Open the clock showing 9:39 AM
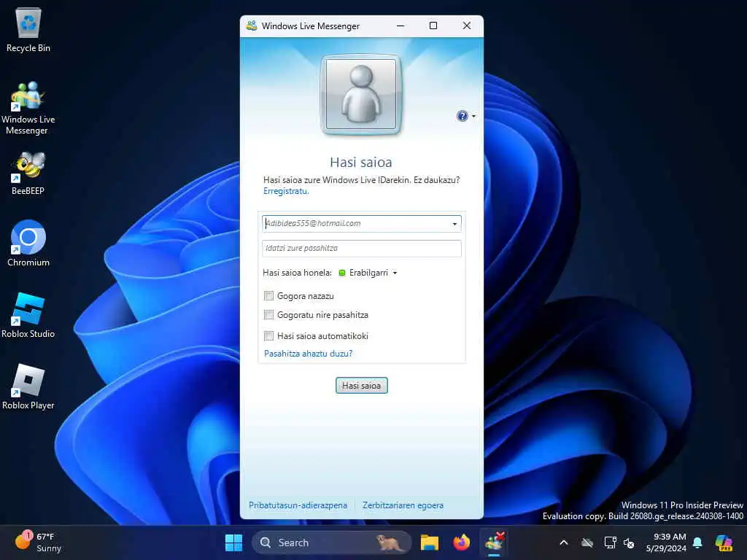The height and width of the screenshot is (560, 747). click(x=666, y=542)
